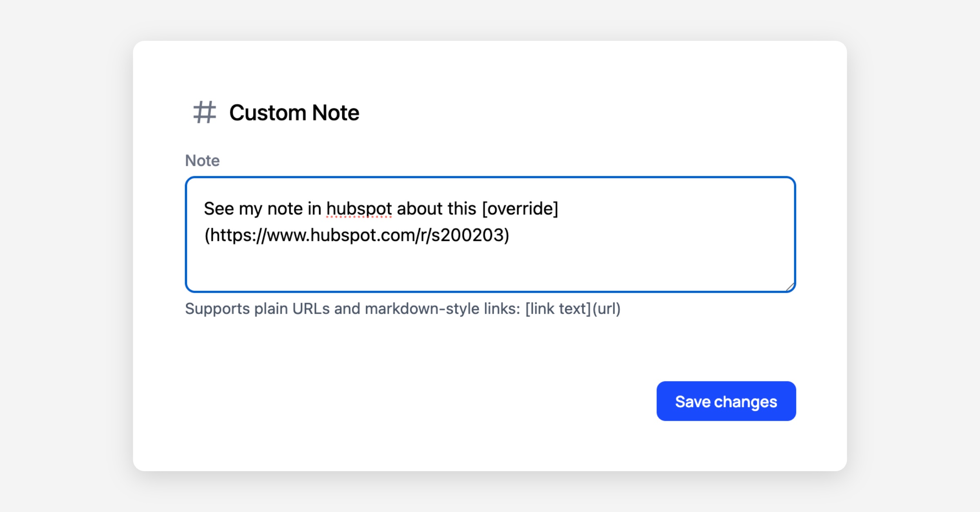This screenshot has width=980, height=512.
Task: Click the Note field label
Action: [202, 160]
